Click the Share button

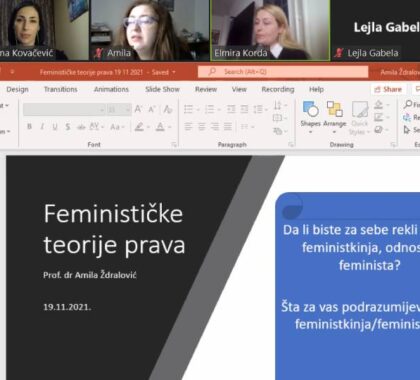(x=388, y=89)
